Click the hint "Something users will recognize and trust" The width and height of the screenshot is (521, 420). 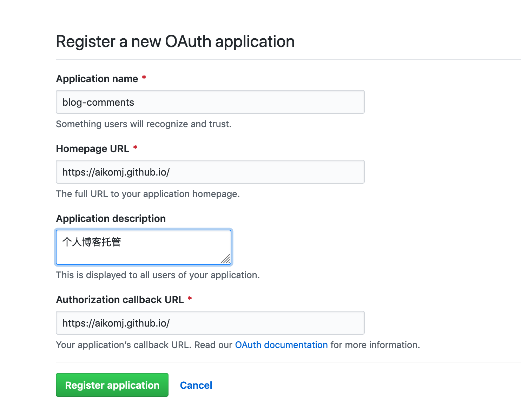coord(144,124)
